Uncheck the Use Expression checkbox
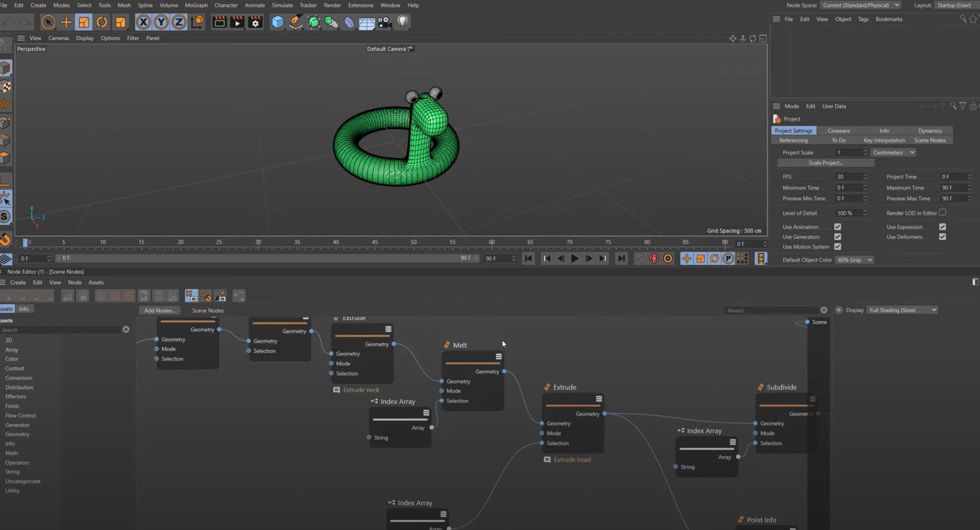This screenshot has width=980, height=530. [x=943, y=227]
